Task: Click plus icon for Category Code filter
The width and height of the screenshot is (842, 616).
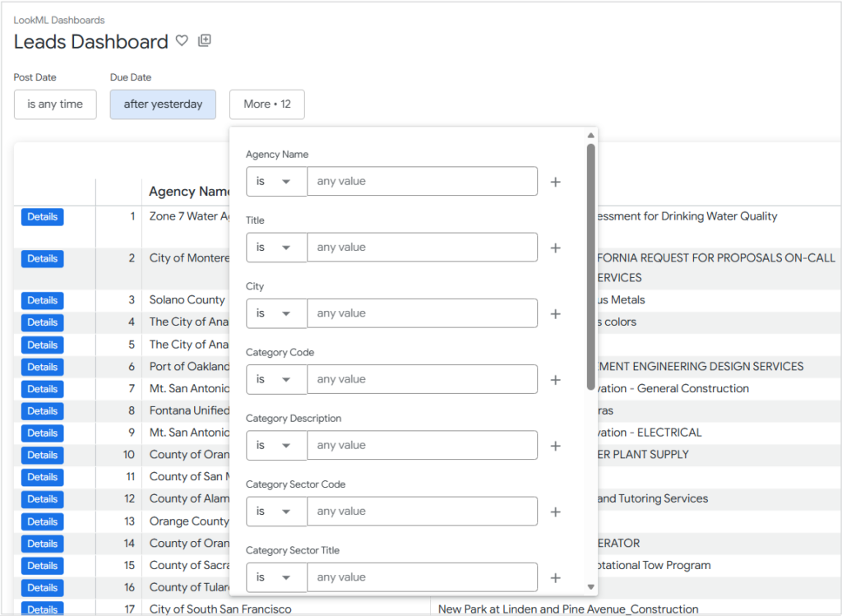Action: 555,380
